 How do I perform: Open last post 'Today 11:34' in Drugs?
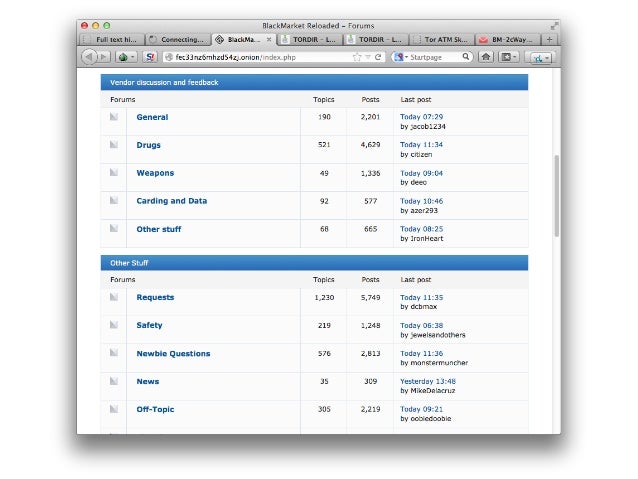[x=421, y=144]
